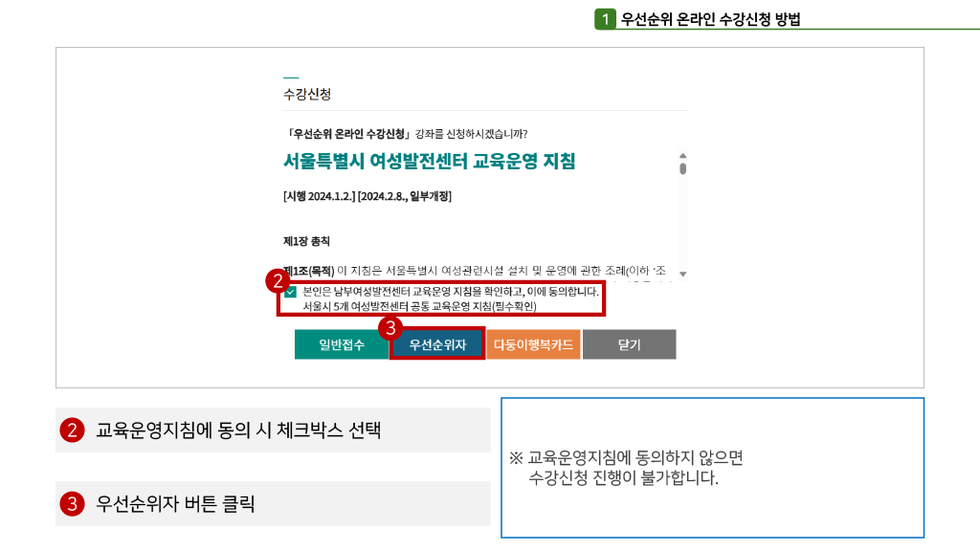Click the 다둥이행복카드 button
This screenshot has width=980, height=551.
click(533, 344)
